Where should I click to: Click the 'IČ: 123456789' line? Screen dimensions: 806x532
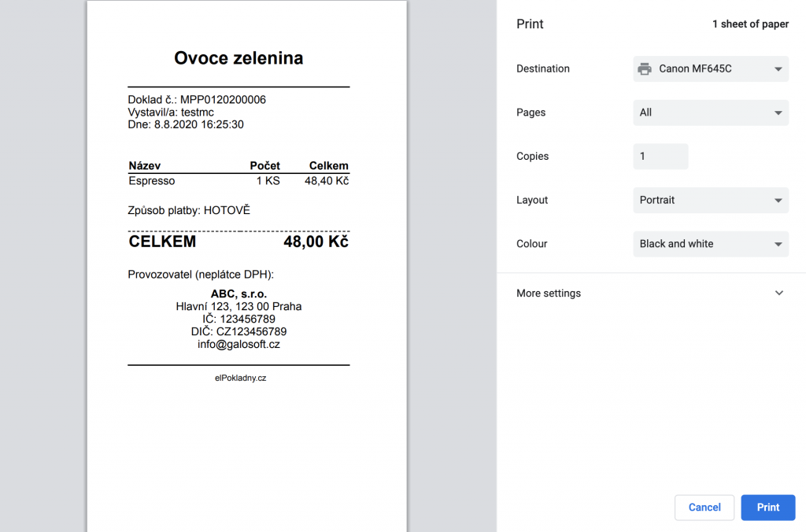point(238,320)
